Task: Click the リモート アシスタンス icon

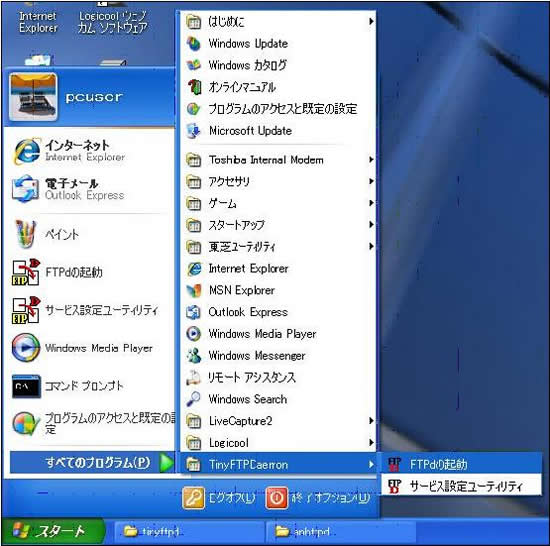Action: coord(194,377)
